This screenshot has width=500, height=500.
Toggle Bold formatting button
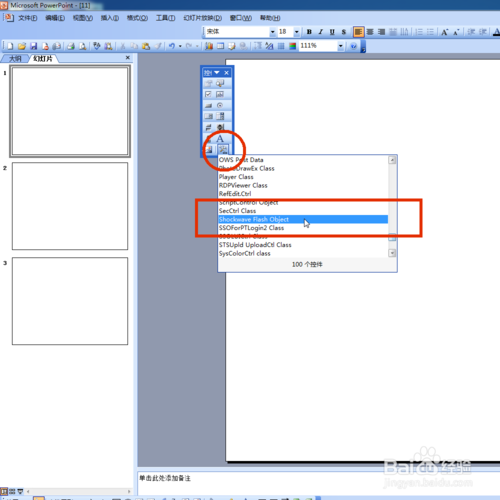click(x=309, y=32)
